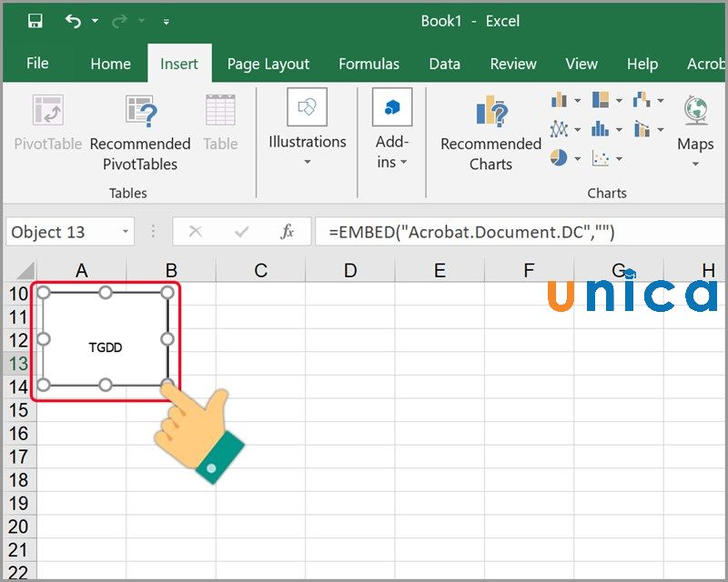This screenshot has width=728, height=582.
Task: Insert a pie or doughnut chart
Action: [559, 157]
